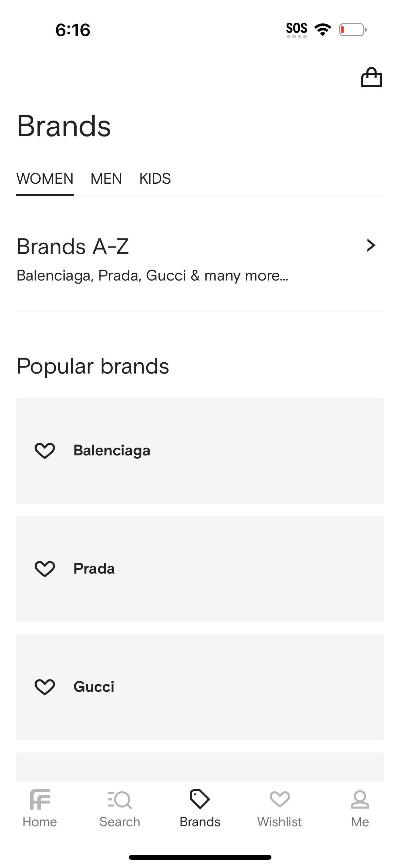400x868 pixels.
Task: Tap the heart icon next to Gucci
Action: [x=44, y=686]
